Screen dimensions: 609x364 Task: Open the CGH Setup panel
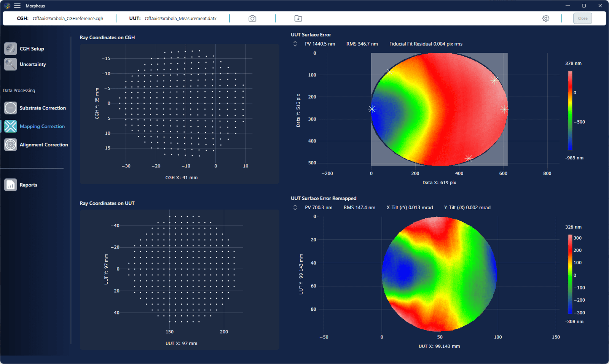tap(32, 48)
